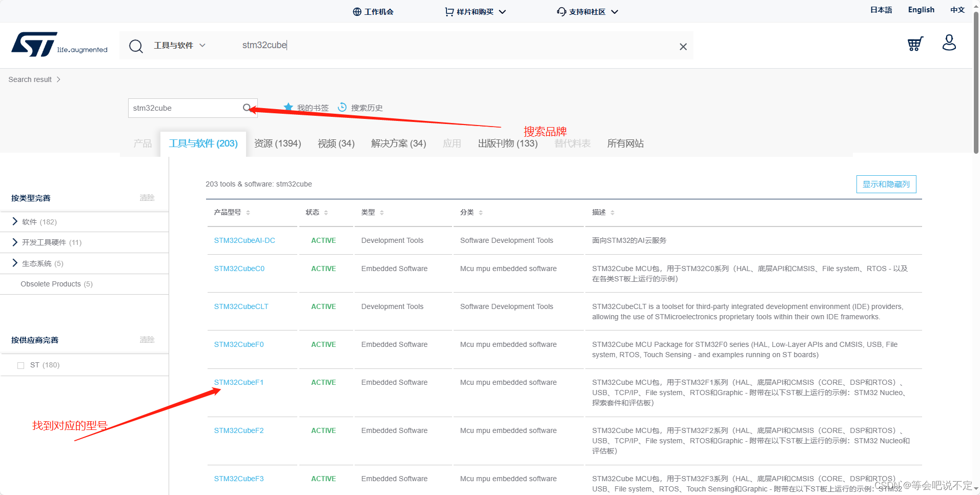The height and width of the screenshot is (495, 980).
Task: Click the globe icon beside 工作机会
Action: click(357, 12)
